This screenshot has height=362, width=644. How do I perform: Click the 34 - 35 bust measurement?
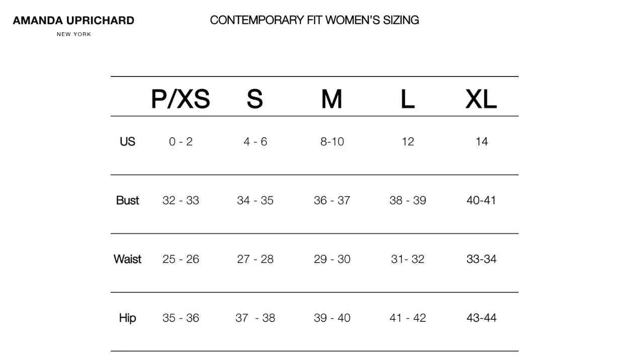click(x=255, y=200)
